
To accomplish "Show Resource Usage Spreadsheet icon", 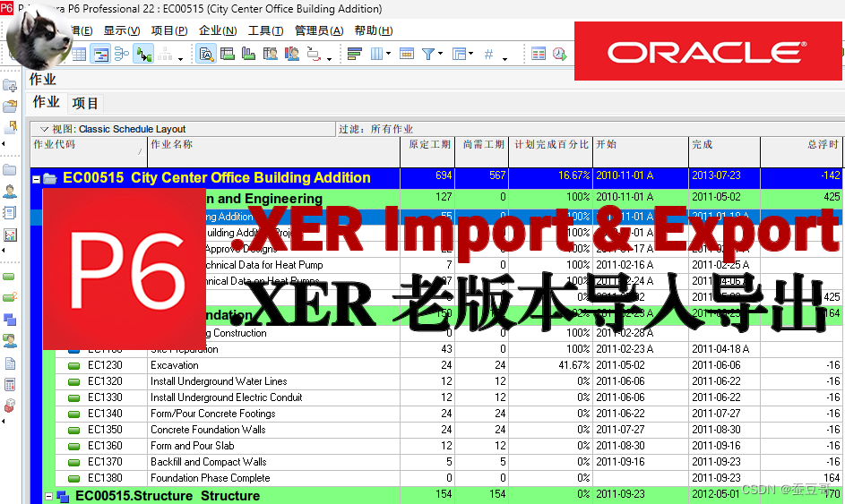I will pos(270,54).
